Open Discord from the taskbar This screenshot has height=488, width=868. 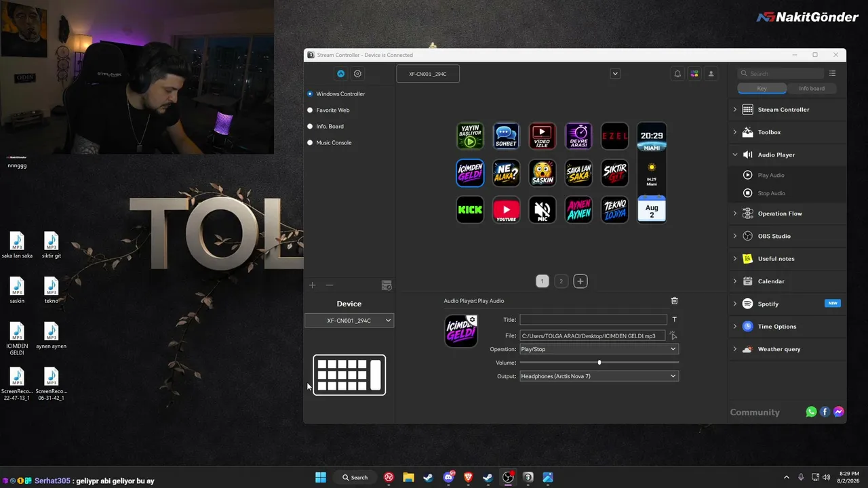[448, 477]
